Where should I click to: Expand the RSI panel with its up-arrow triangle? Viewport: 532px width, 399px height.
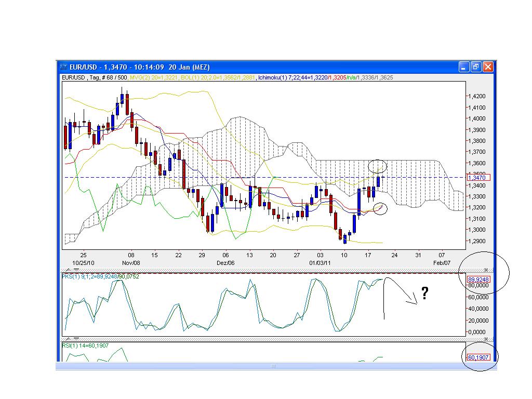click(x=68, y=339)
